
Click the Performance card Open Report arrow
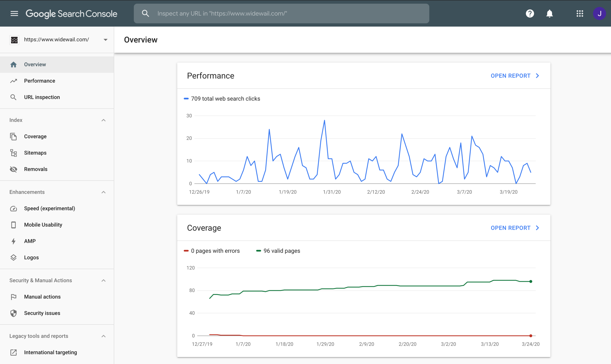(537, 76)
